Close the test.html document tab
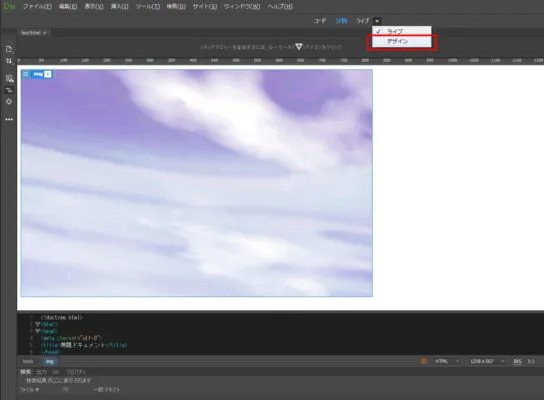Viewport: 544px width, 400px height. tap(45, 33)
